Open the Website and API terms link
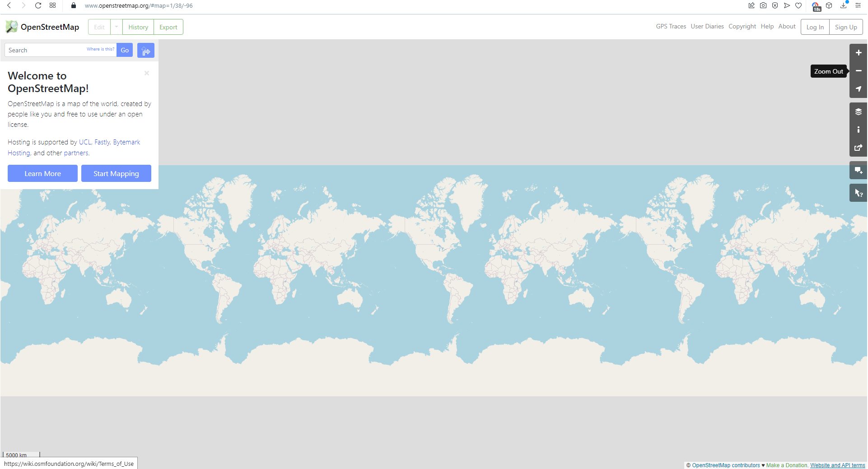 [x=837, y=465]
